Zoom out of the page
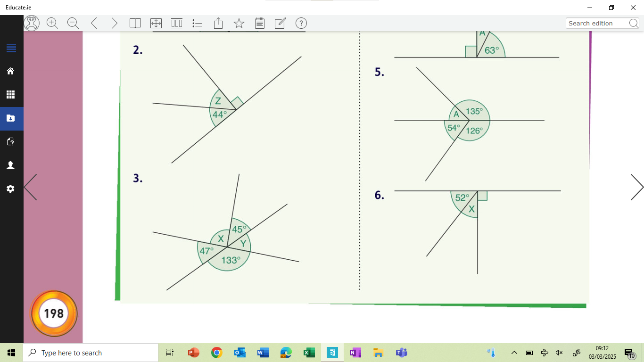The width and height of the screenshot is (644, 362). [73, 23]
